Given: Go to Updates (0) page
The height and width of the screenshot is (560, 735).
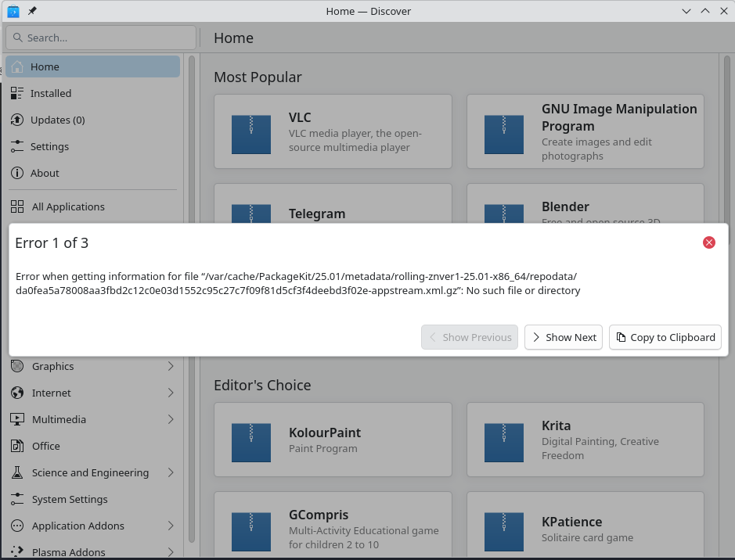Looking at the screenshot, I should coord(93,120).
